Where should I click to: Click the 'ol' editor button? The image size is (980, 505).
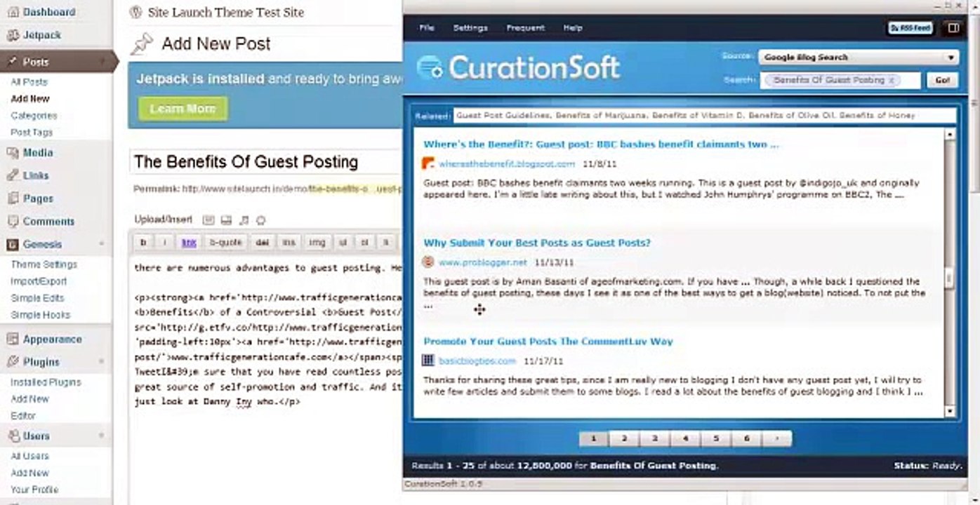pyautogui.click(x=364, y=243)
